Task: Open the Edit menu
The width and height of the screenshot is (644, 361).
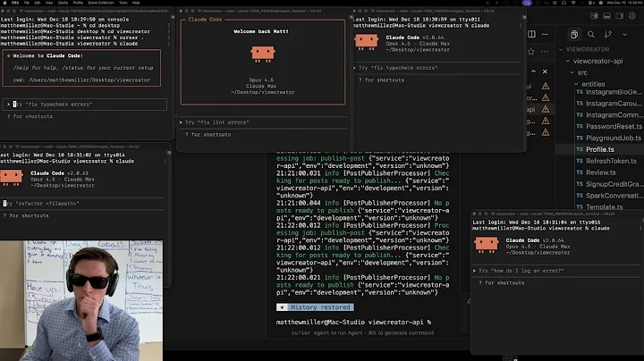Action: point(38,3)
